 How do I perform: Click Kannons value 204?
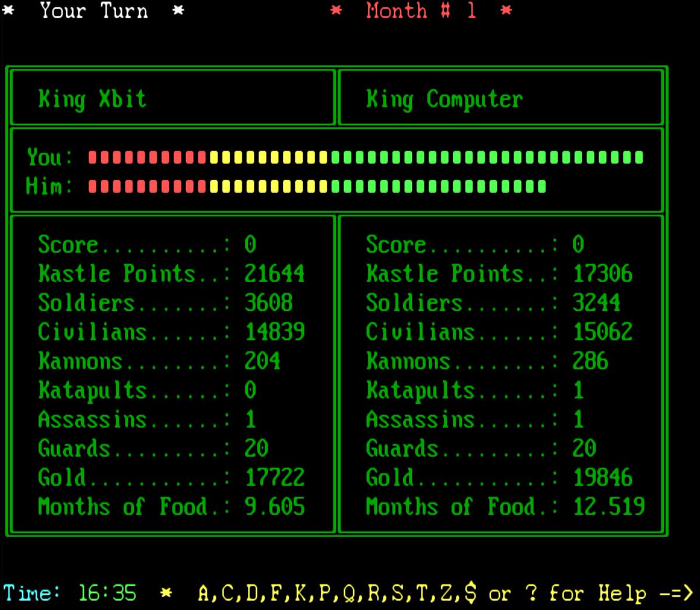pos(262,361)
